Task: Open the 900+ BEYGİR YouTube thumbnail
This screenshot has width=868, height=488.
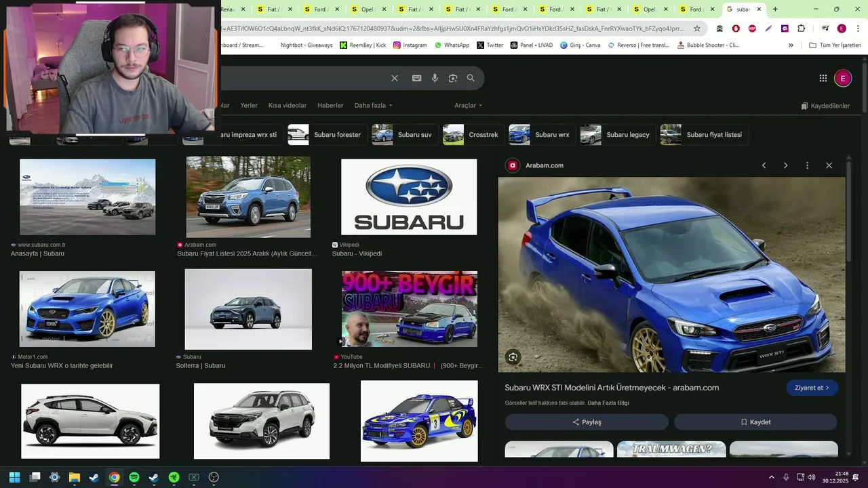Action: pos(409,309)
